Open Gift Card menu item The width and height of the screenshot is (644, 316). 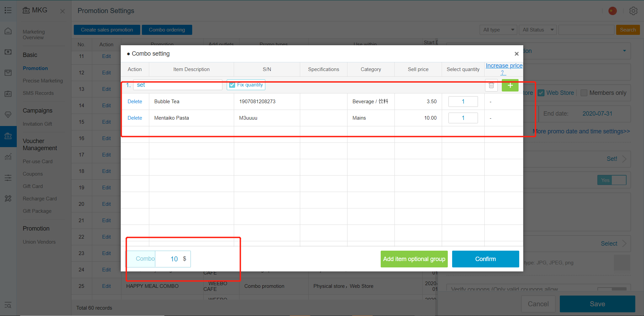tap(33, 186)
